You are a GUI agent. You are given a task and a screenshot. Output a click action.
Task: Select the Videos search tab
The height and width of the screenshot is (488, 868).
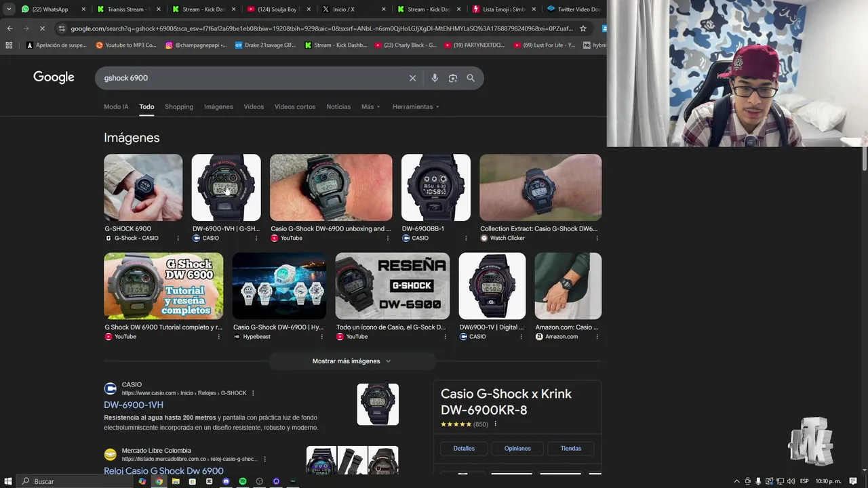click(254, 106)
